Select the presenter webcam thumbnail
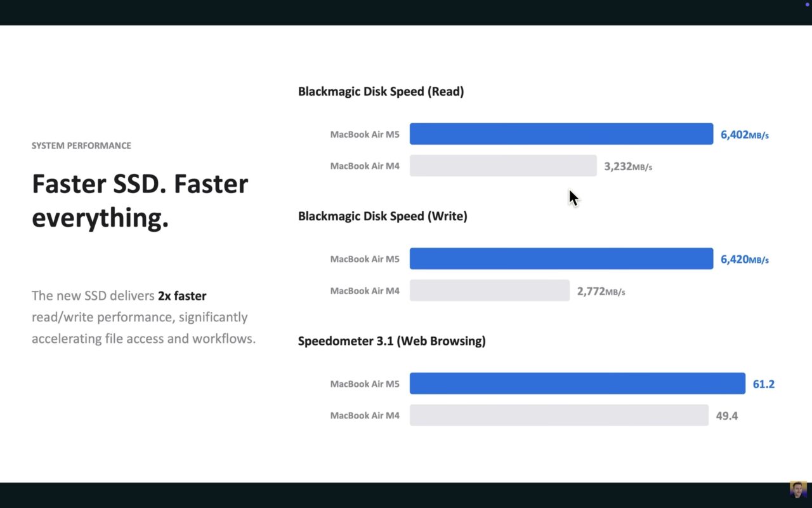The image size is (812, 508). coord(798,489)
